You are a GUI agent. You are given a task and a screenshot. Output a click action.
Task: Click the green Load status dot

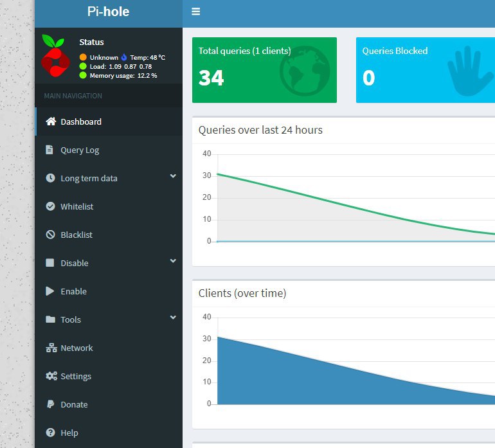coord(83,66)
